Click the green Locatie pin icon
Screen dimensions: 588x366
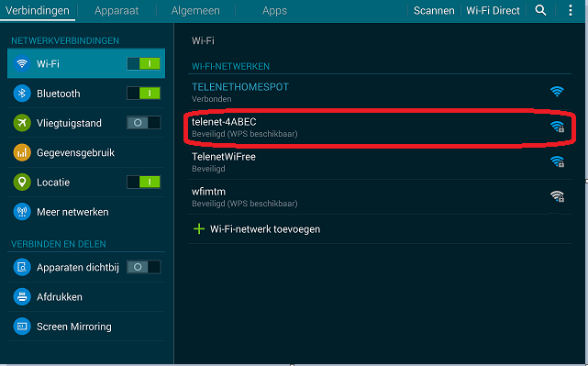point(22,182)
